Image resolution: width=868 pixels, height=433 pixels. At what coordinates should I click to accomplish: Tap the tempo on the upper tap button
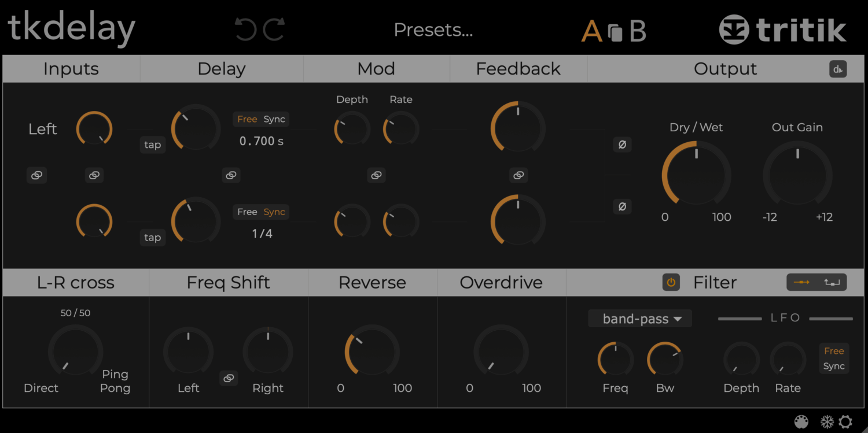(152, 145)
